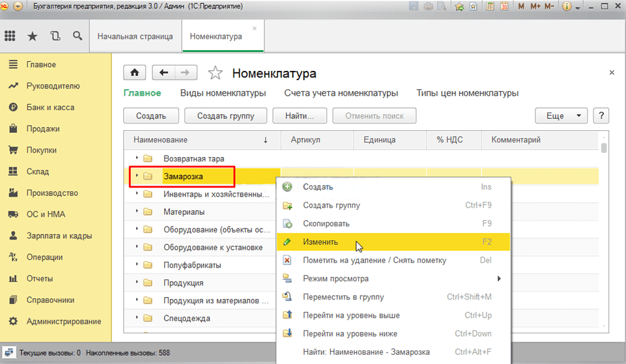
Task: Open the sections menu grid icon
Action: (x=10, y=36)
